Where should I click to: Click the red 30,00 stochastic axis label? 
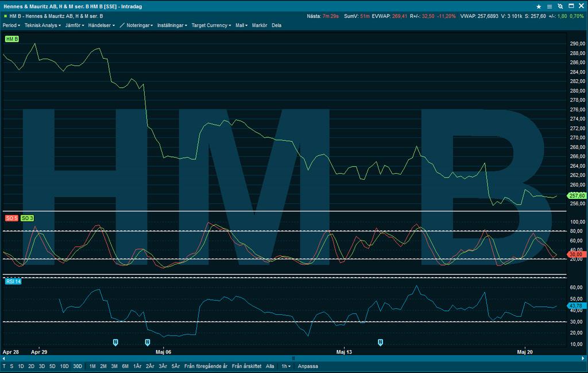click(577, 255)
